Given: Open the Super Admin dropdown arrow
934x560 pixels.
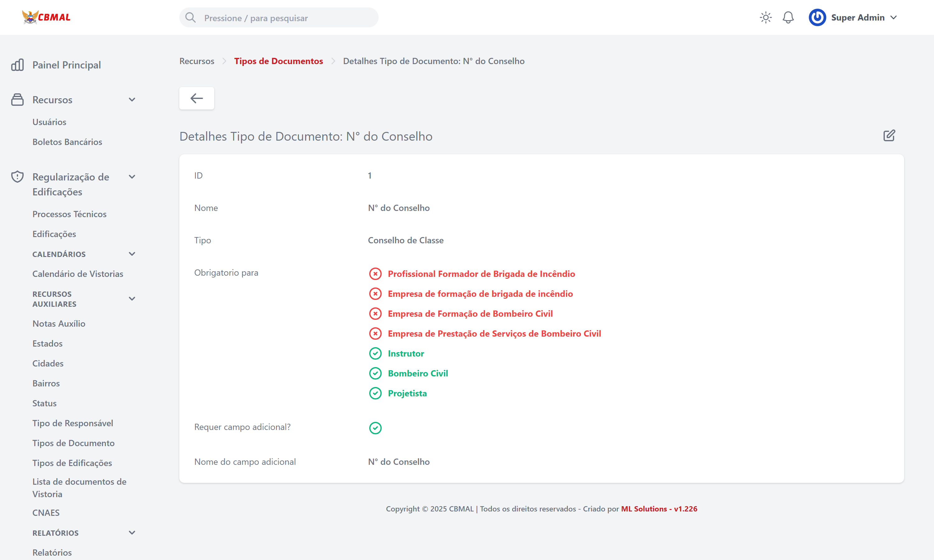Looking at the screenshot, I should tap(893, 18).
